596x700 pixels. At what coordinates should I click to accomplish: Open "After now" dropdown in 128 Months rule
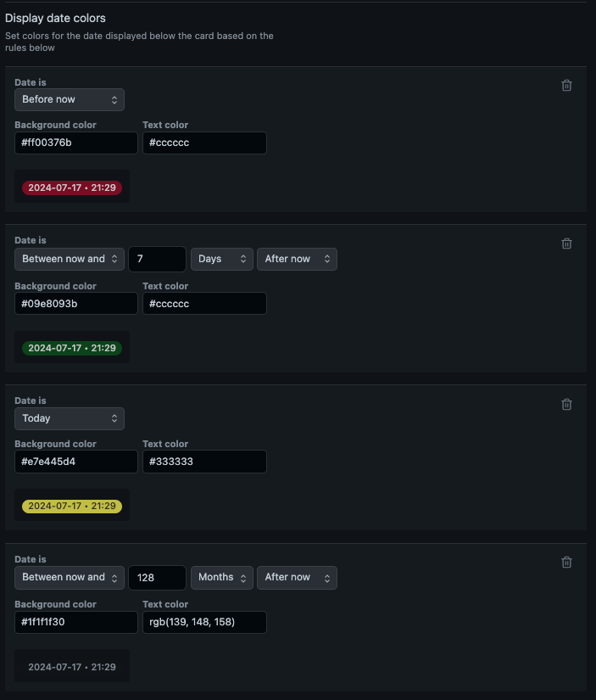pyautogui.click(x=297, y=577)
